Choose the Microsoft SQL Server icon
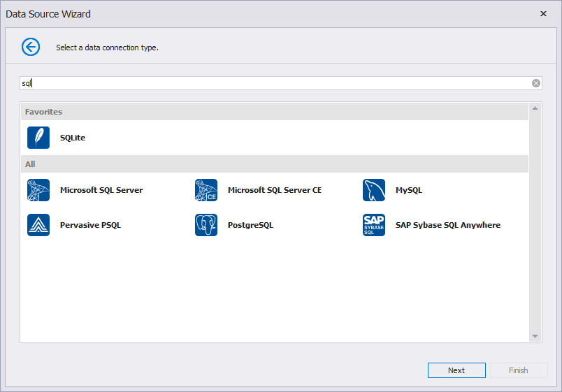This screenshot has height=392, width=562. point(38,190)
